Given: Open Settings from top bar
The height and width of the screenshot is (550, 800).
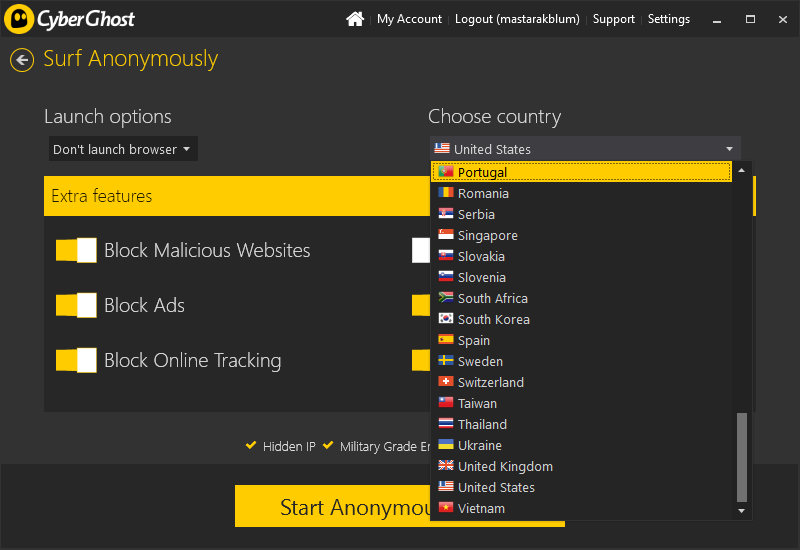Looking at the screenshot, I should click(x=668, y=19).
